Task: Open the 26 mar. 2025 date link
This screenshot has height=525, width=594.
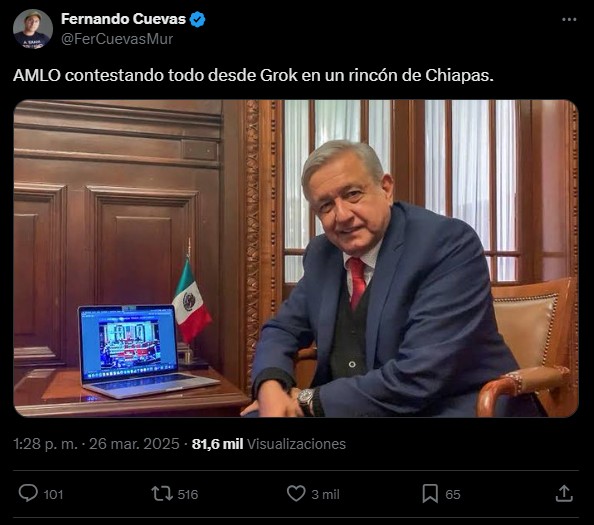Action: 134,444
